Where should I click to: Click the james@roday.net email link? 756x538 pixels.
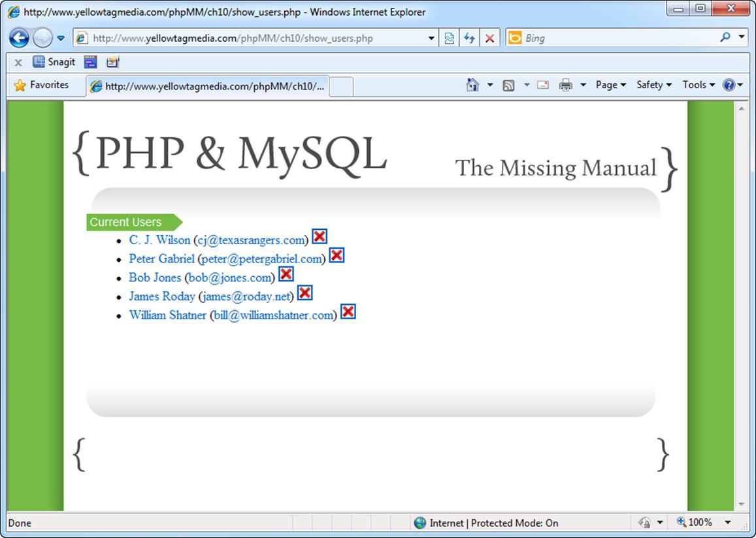pos(246,296)
